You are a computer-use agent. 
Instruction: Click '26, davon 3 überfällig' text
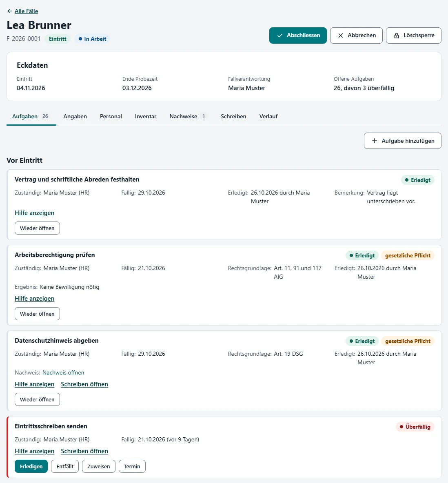[x=364, y=88]
